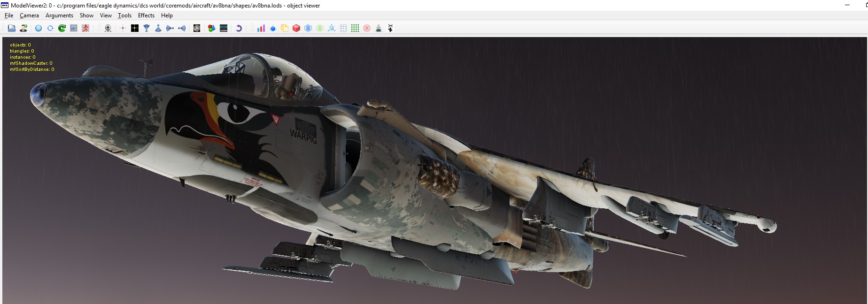
Task: Expand the Arguments menu
Action: point(59,15)
